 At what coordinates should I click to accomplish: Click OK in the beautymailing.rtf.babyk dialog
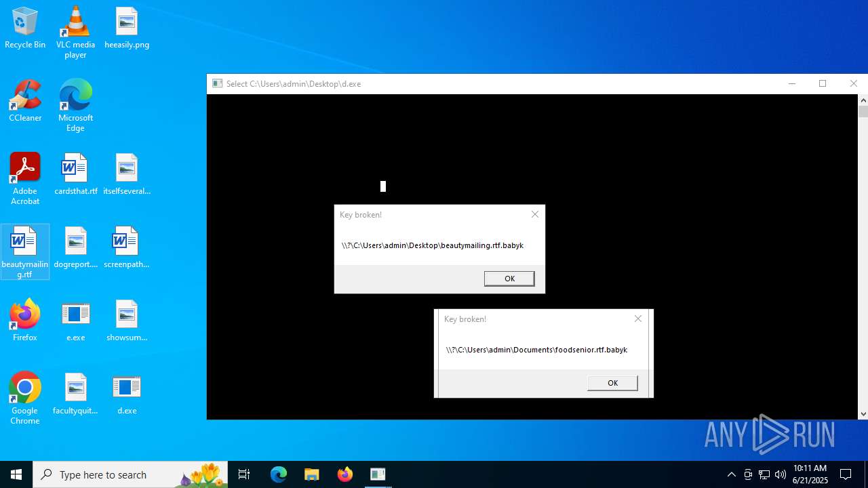[509, 279]
